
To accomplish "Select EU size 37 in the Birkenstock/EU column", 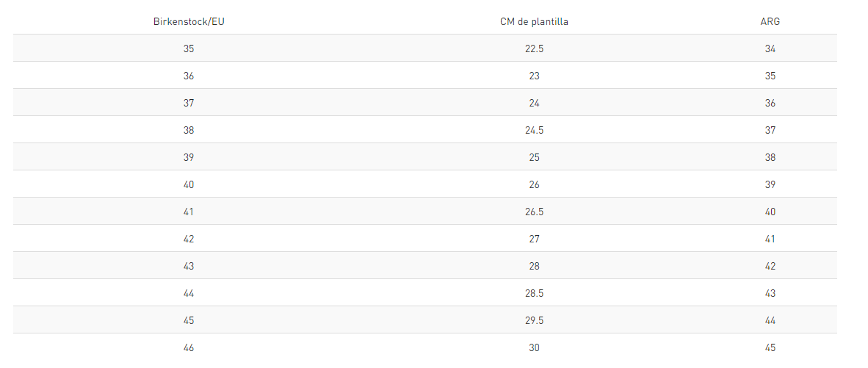I will coord(189,103).
